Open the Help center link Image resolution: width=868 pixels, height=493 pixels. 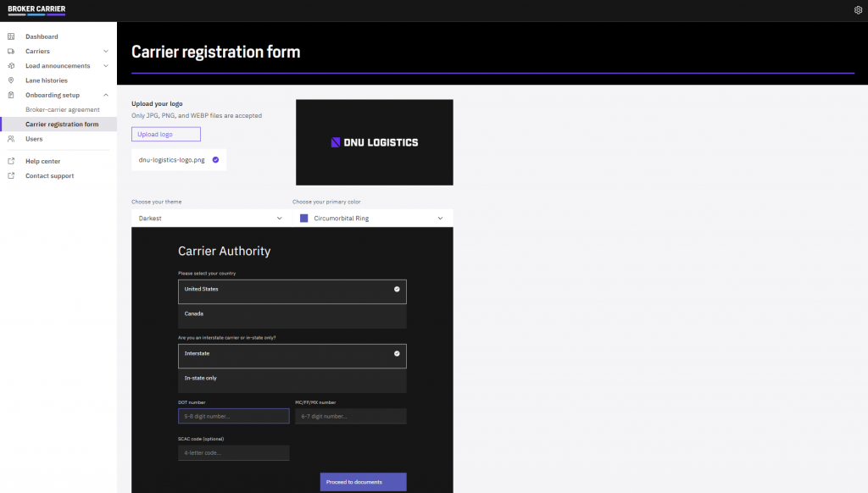tap(42, 161)
